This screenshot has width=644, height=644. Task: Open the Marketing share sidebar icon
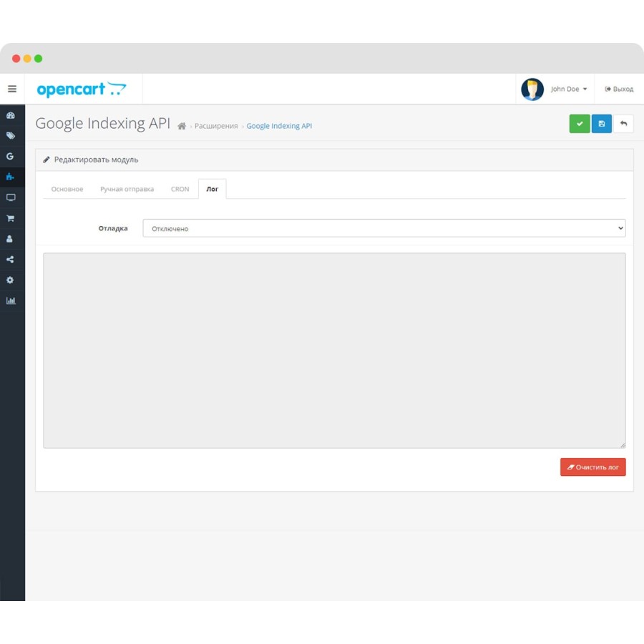click(x=10, y=259)
